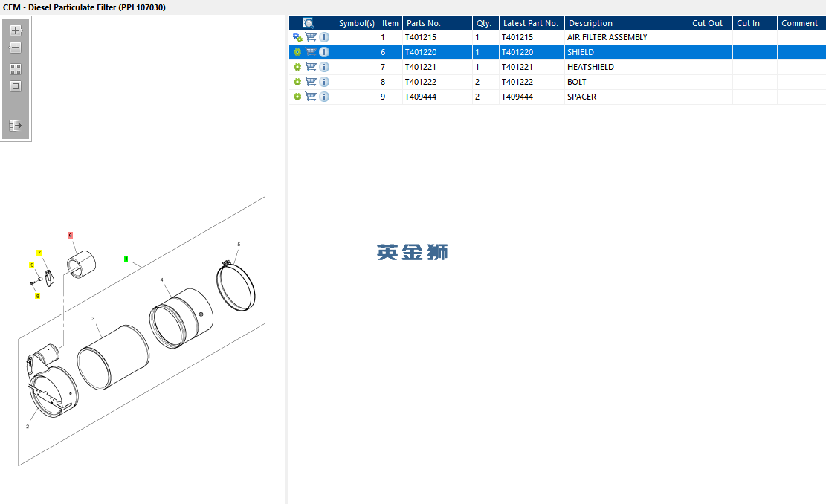
Task: Sort by the Description column header
Action: (x=626, y=23)
